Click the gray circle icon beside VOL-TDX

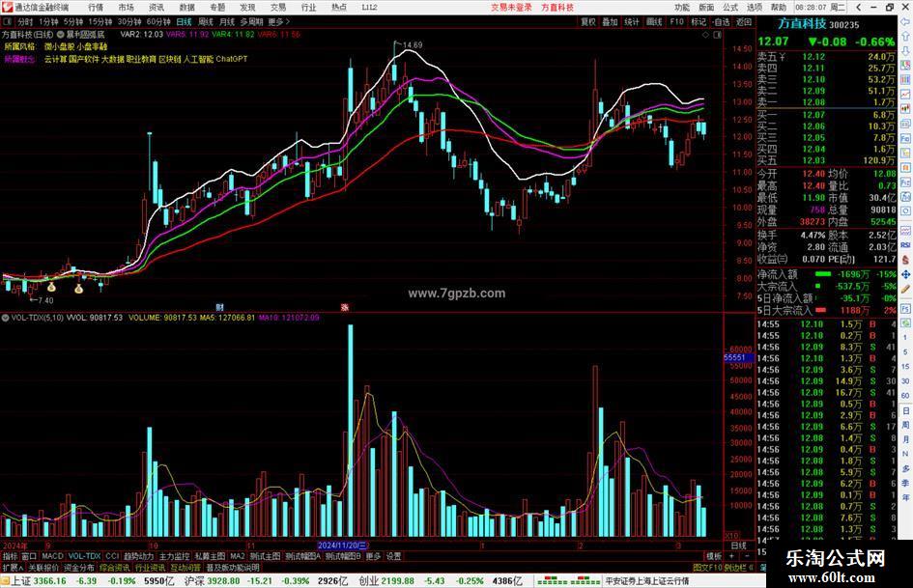5,318
